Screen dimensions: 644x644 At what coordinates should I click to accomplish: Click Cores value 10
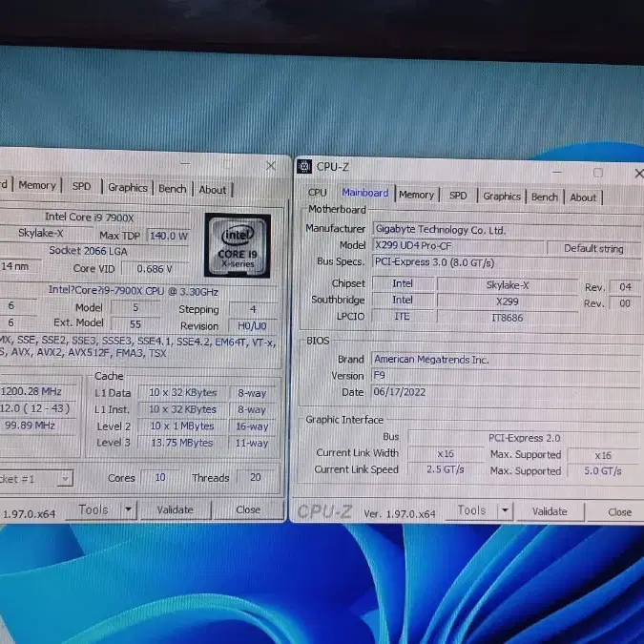tap(160, 477)
